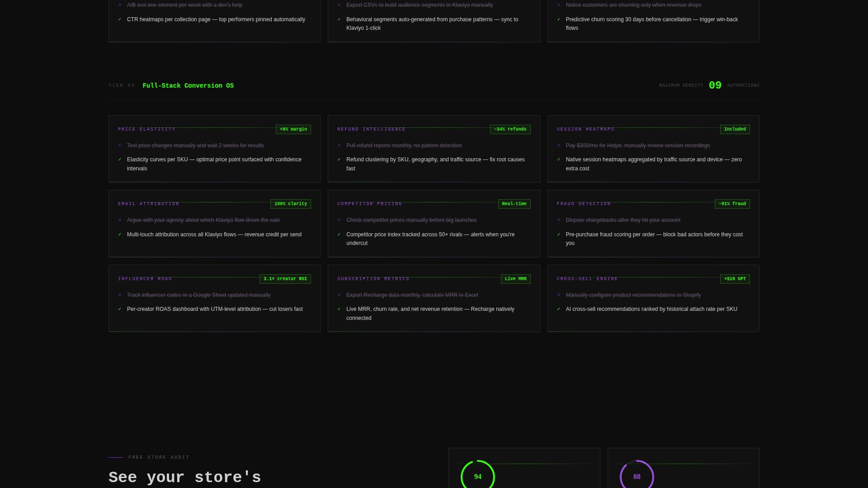Click the '+8% margin' badge
Viewport: 868px width, 488px height.
[x=293, y=129]
